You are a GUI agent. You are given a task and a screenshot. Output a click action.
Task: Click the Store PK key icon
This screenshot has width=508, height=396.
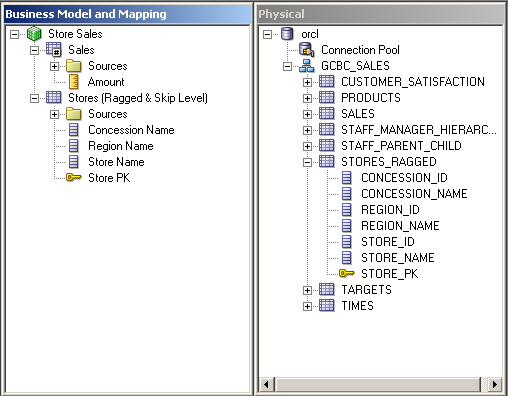(x=73, y=177)
